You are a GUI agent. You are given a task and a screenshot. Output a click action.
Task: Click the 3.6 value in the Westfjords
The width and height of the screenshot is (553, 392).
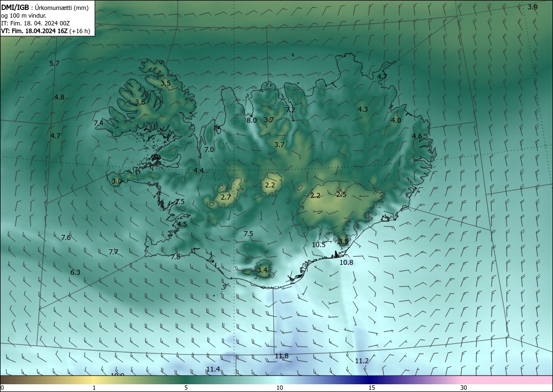pos(140,102)
